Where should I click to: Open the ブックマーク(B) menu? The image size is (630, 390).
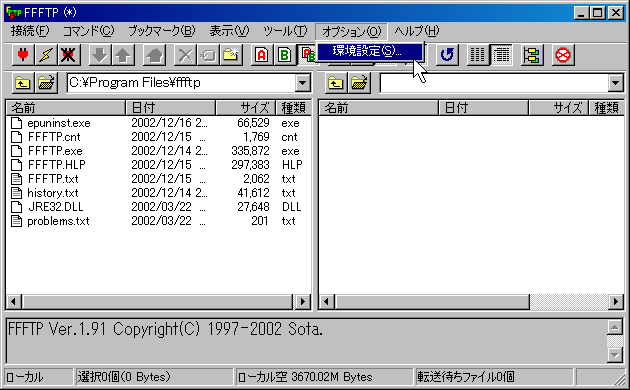162,31
